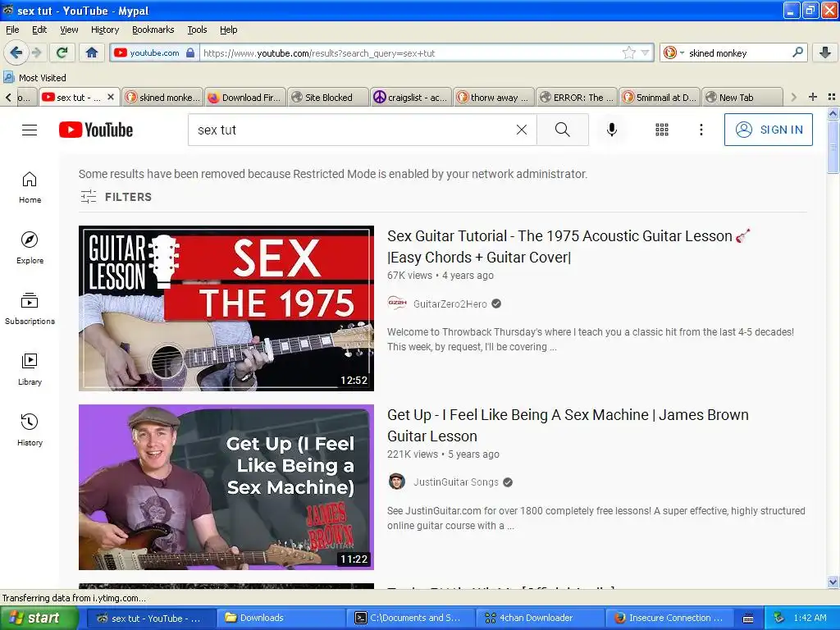Expand the FILTERS search options
840x630 pixels.
point(116,197)
